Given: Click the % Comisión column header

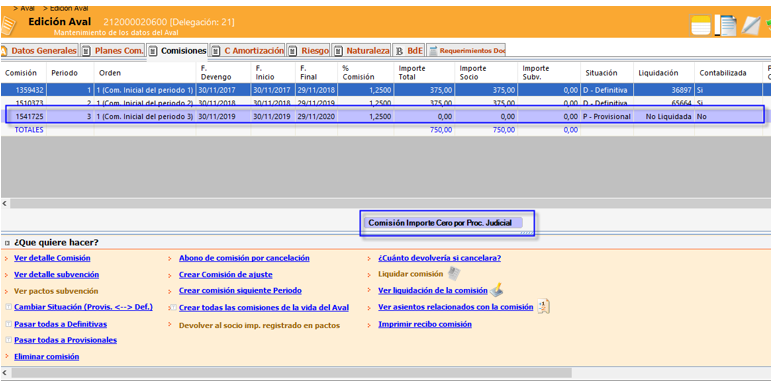Looking at the screenshot, I should click(x=365, y=72).
